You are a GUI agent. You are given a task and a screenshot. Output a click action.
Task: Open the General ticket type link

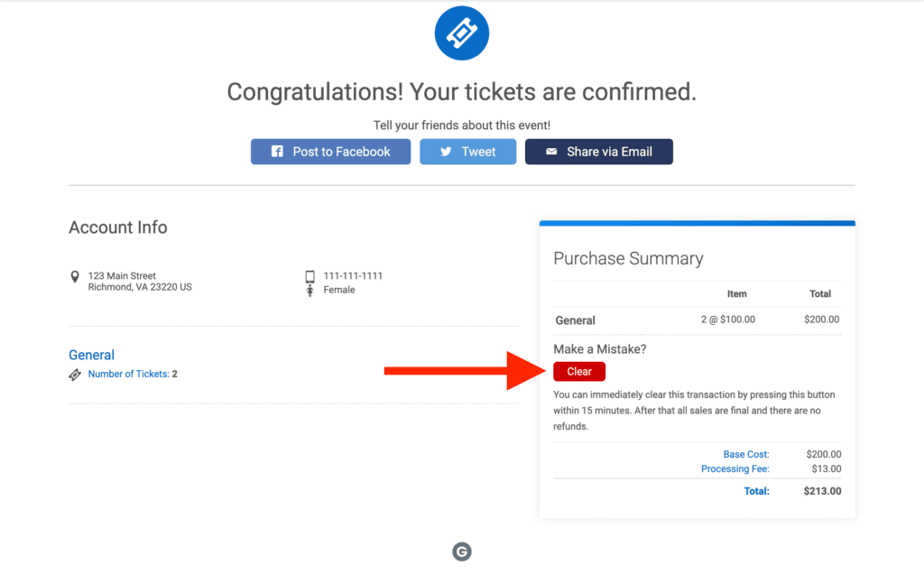[x=91, y=355]
